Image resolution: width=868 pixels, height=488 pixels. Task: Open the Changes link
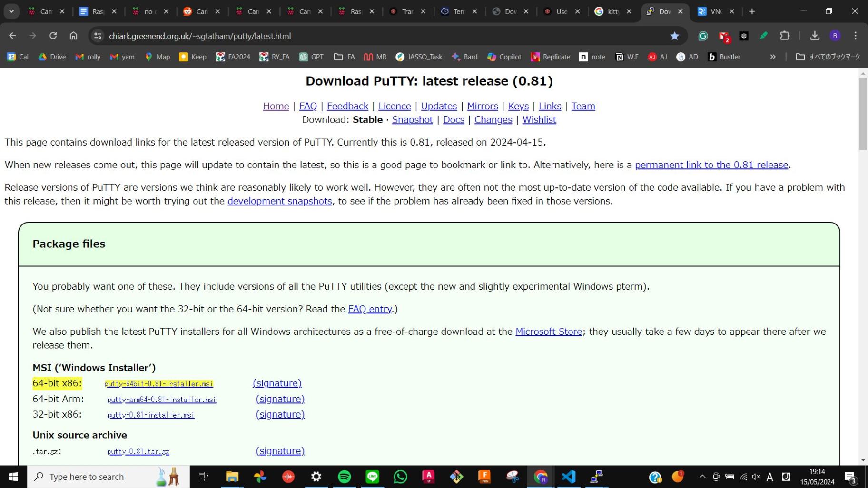pos(493,120)
